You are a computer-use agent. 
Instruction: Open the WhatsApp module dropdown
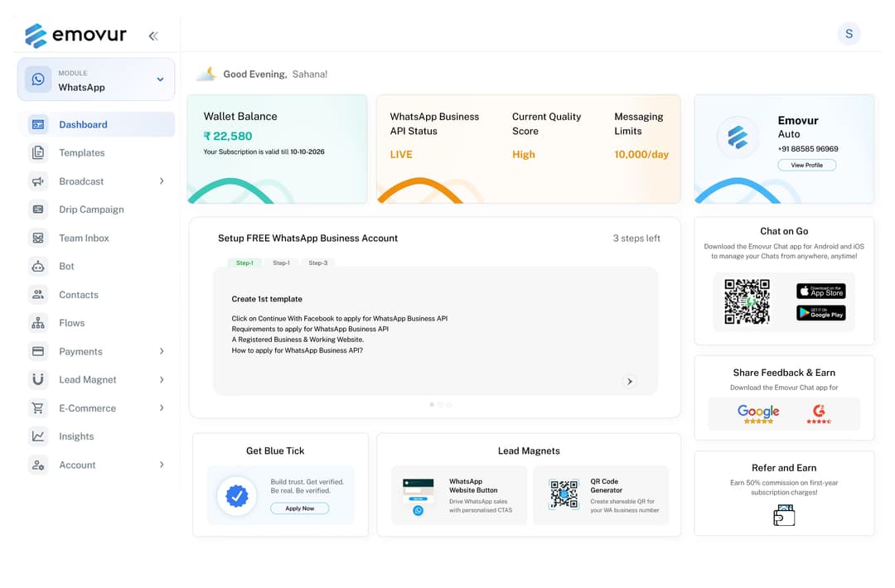96,80
